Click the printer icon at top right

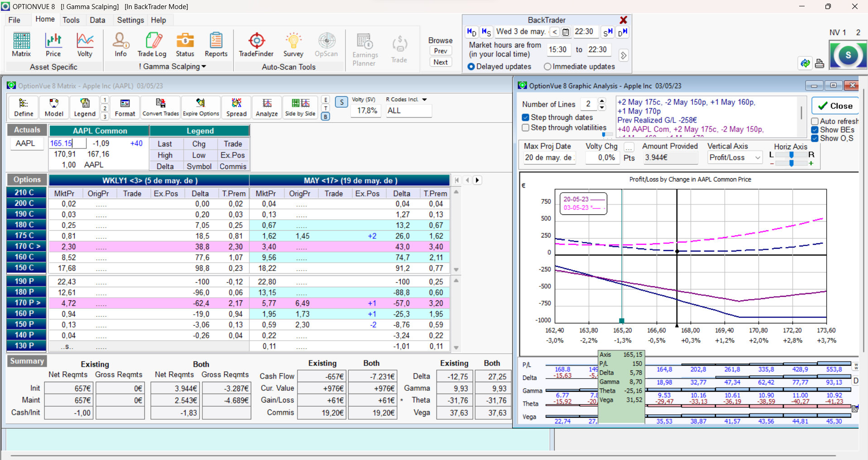819,64
